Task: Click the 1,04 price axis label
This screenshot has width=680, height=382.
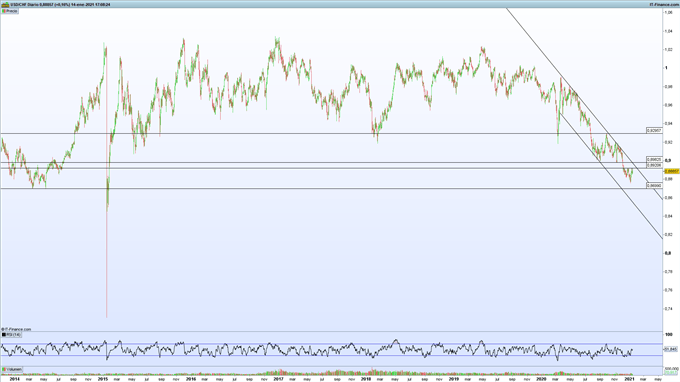Action: tap(669, 31)
